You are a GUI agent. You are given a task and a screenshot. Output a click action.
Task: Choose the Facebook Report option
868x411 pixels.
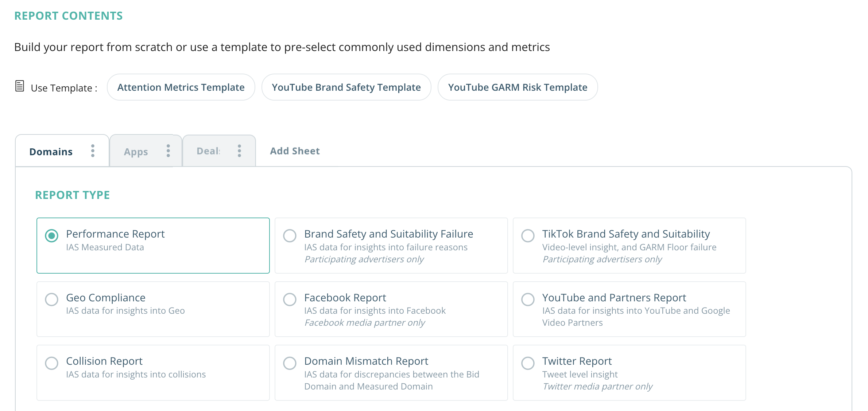coord(290,300)
